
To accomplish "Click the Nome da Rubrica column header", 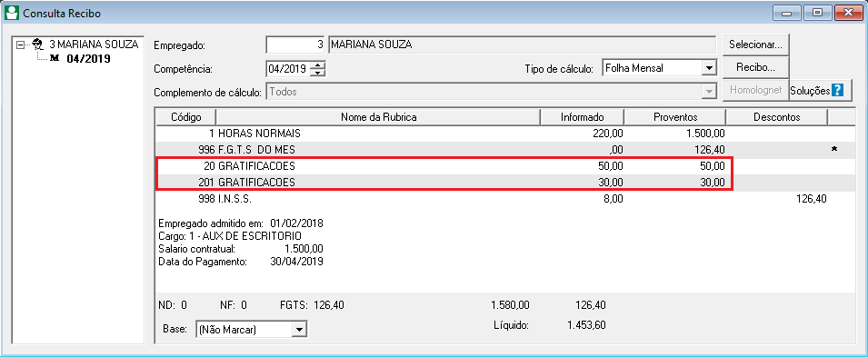I will 378,117.
